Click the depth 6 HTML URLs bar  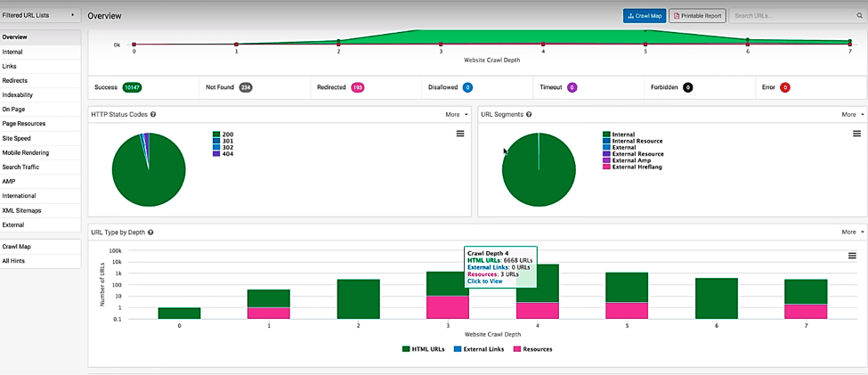[717, 298]
